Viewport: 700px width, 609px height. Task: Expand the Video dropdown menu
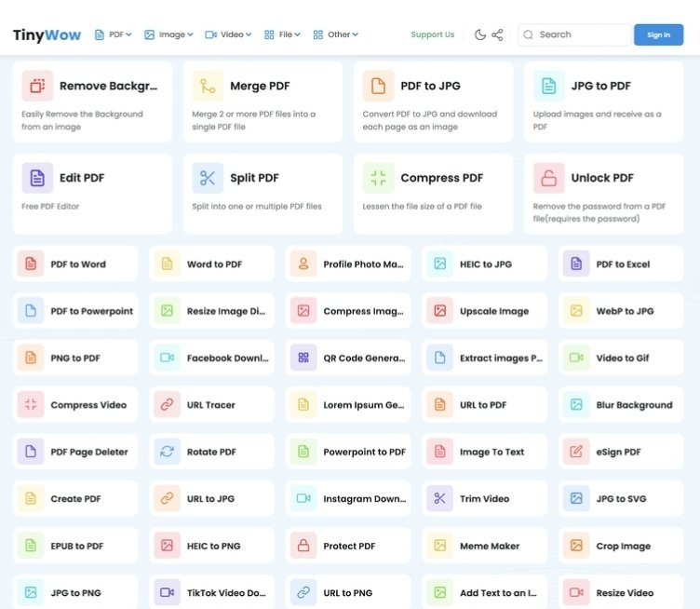click(228, 34)
